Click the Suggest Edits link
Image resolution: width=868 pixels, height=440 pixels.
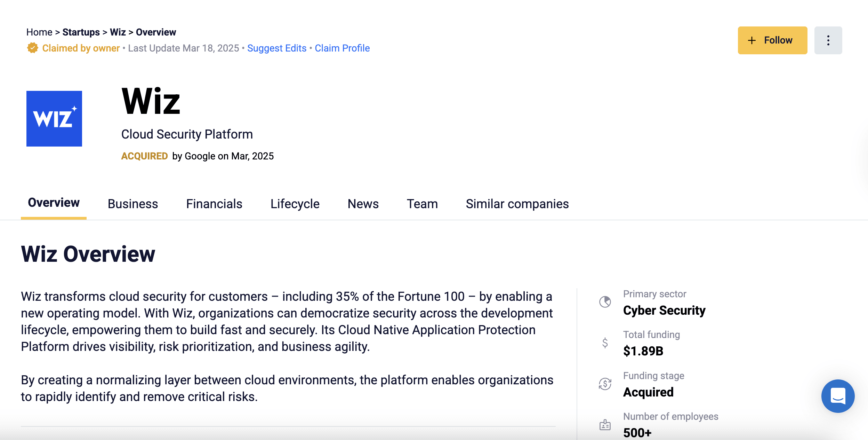click(277, 48)
